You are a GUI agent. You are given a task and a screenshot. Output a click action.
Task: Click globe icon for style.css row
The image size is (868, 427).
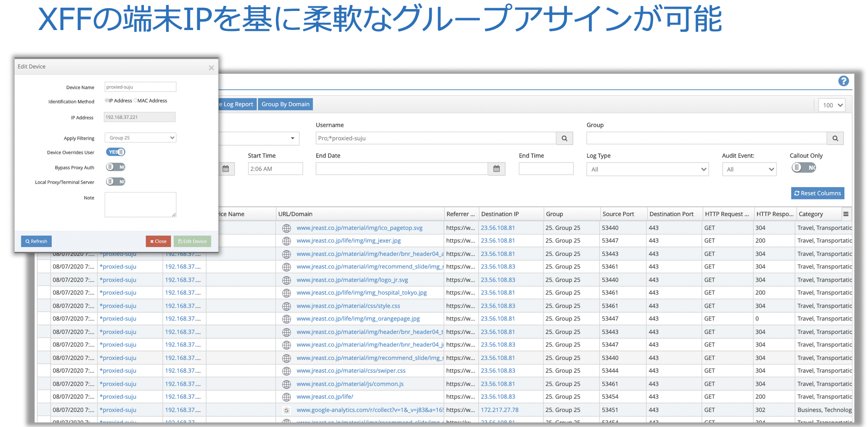point(286,306)
